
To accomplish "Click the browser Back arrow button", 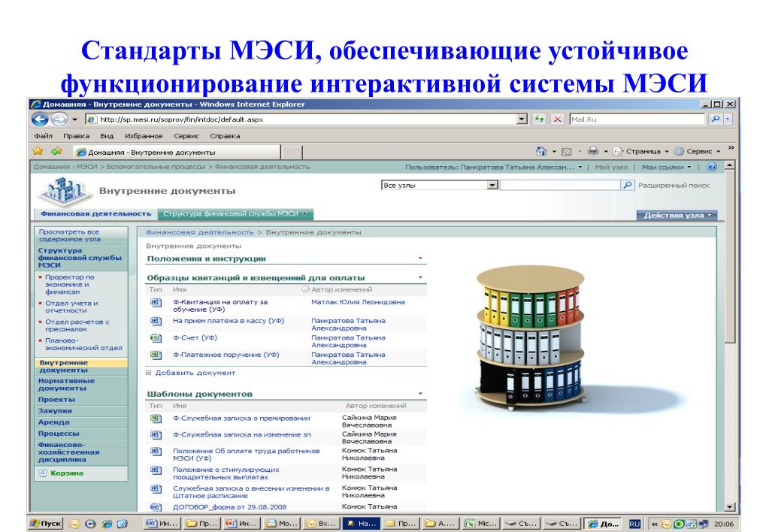I will coord(40,119).
